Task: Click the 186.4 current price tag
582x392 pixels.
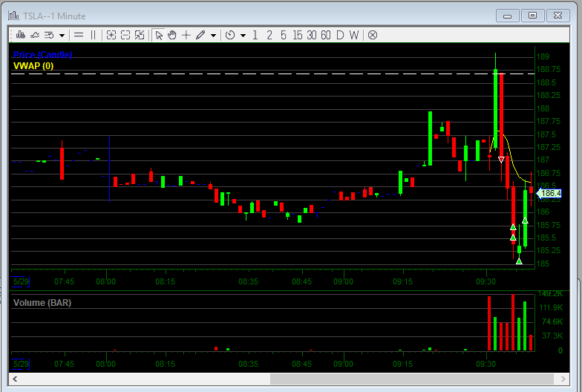Action: point(549,193)
